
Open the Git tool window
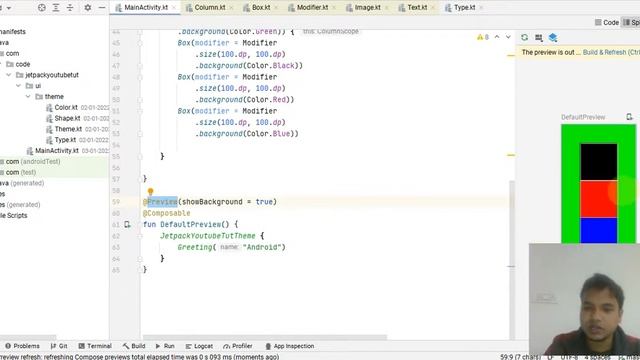pyautogui.click(x=59, y=346)
